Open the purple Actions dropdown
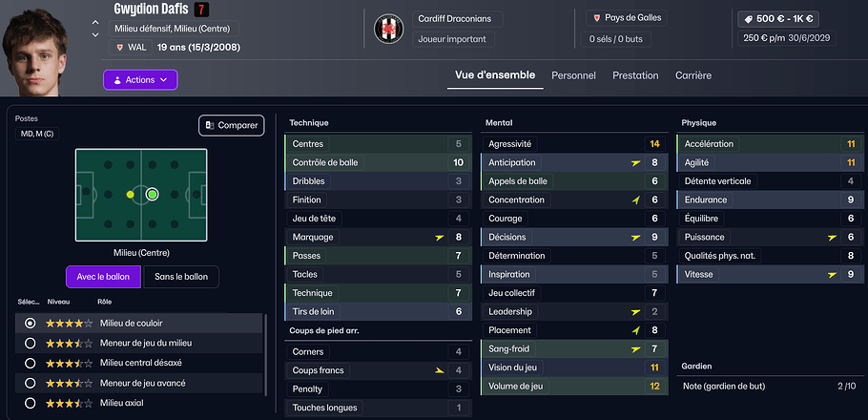Screen dimensions: 868x420 [x=140, y=80]
